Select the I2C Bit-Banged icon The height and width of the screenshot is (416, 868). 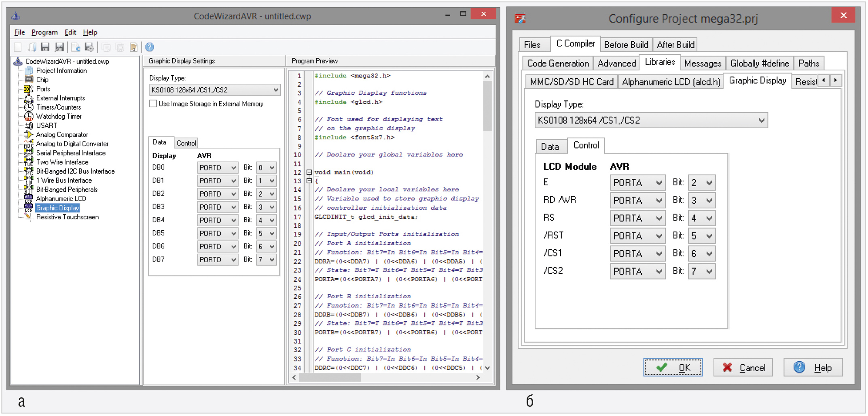28,171
